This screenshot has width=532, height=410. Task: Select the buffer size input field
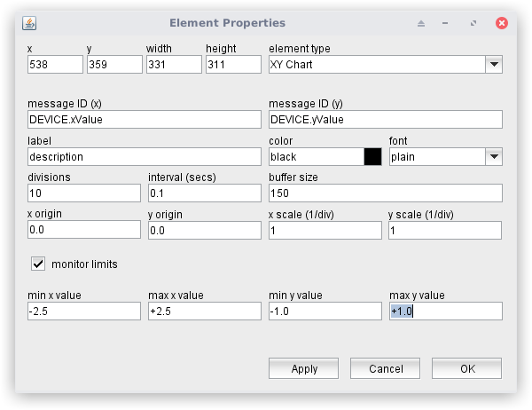tap(385, 193)
